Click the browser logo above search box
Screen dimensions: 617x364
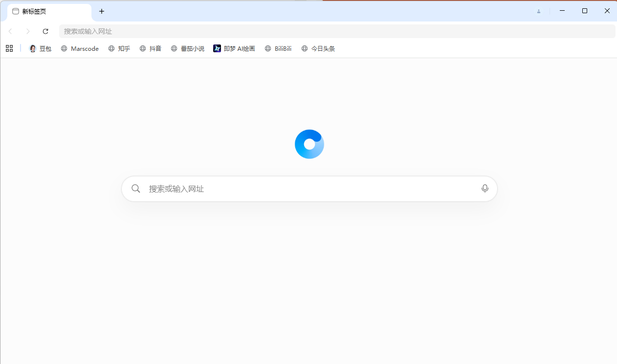[x=309, y=144]
